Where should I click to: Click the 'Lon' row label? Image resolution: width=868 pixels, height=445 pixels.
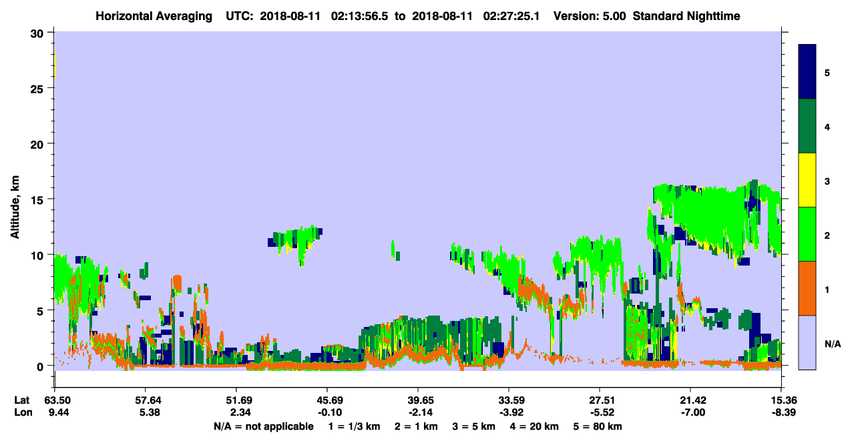coord(23,412)
